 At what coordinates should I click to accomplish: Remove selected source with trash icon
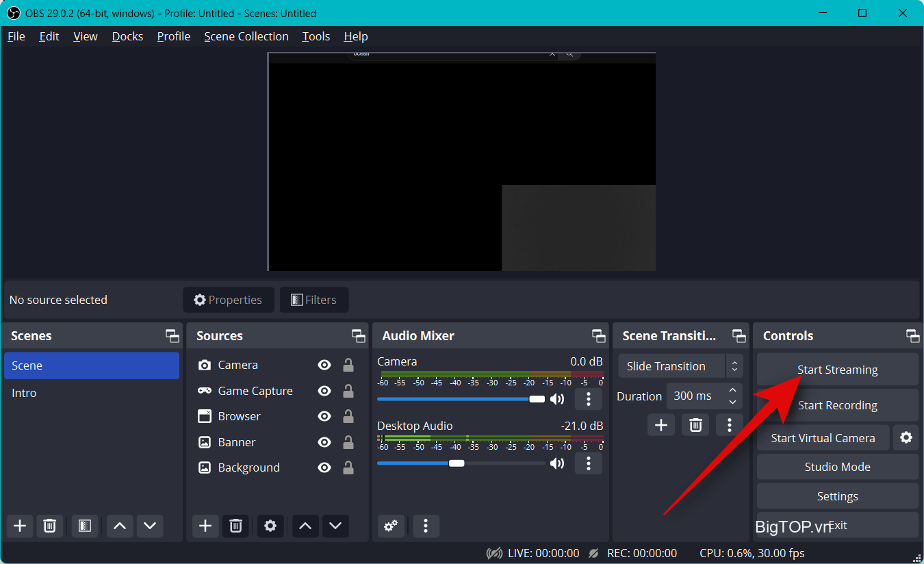[235, 526]
